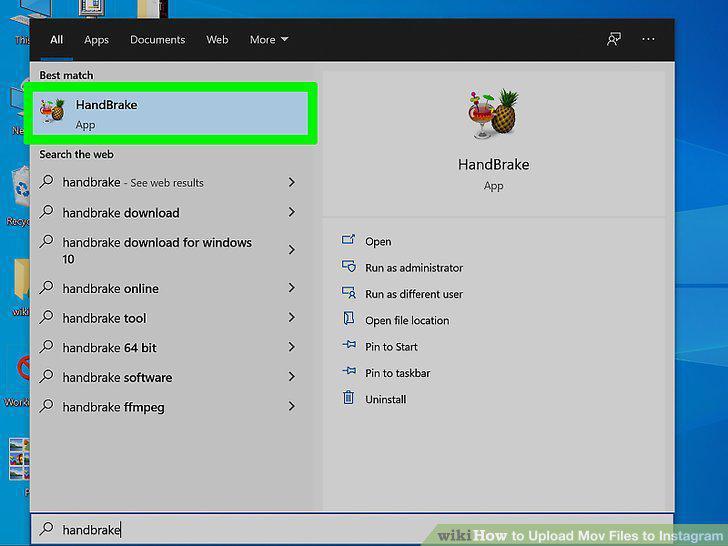
Task: Switch to the Web tab
Action: point(217,40)
